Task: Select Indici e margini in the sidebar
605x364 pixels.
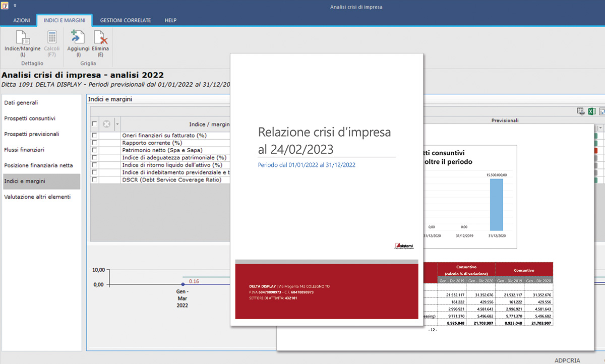Action: click(42, 181)
